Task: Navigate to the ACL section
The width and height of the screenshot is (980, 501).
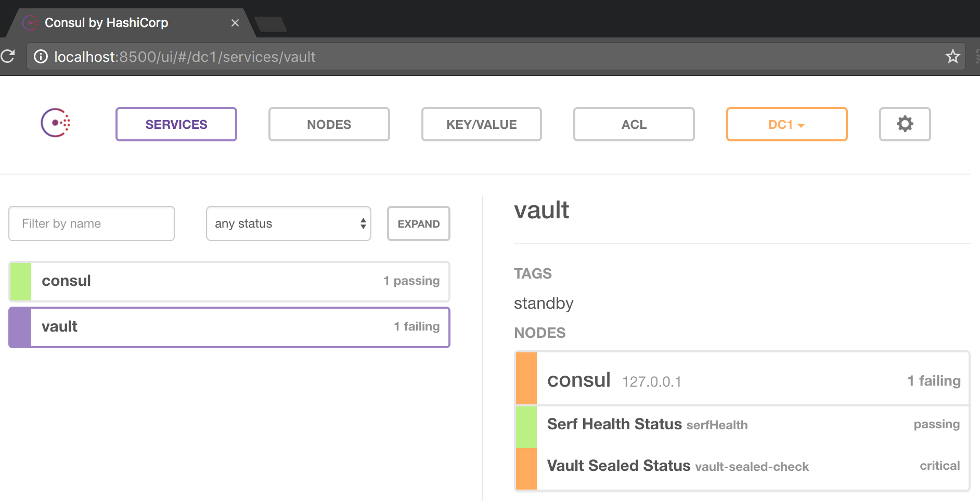Action: click(634, 124)
